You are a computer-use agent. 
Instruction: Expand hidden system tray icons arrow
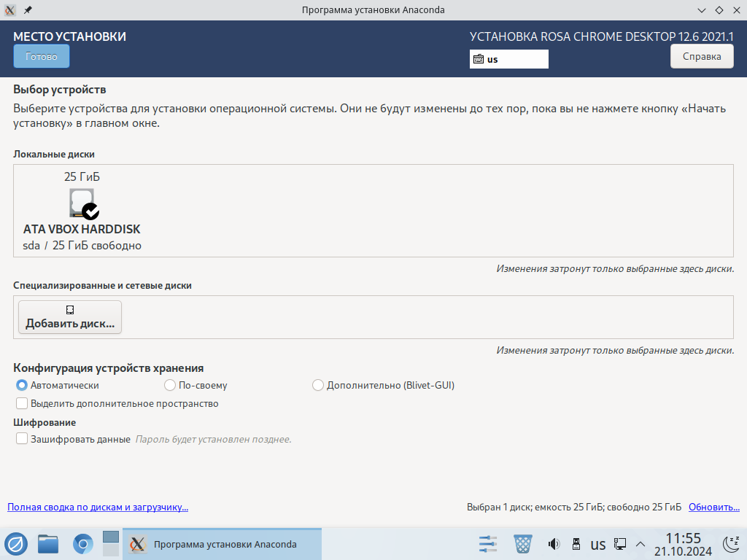point(640,544)
